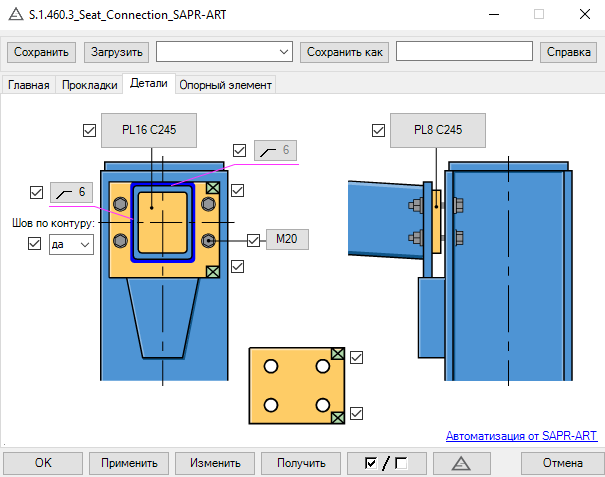Image resolution: width=605 pixels, height=477 pixels.
Task: Click the greyed-out weld size 6 field
Action: [x=275, y=151]
